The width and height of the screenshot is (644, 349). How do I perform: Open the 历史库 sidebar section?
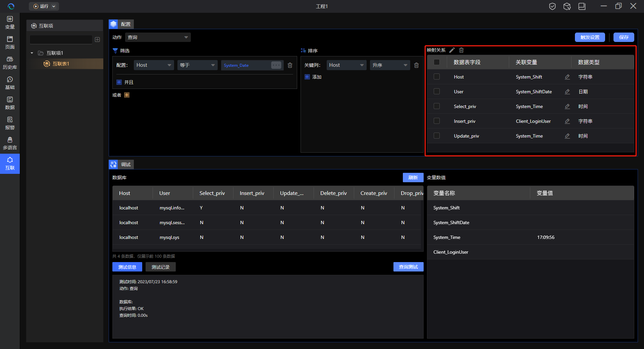[x=10, y=63]
